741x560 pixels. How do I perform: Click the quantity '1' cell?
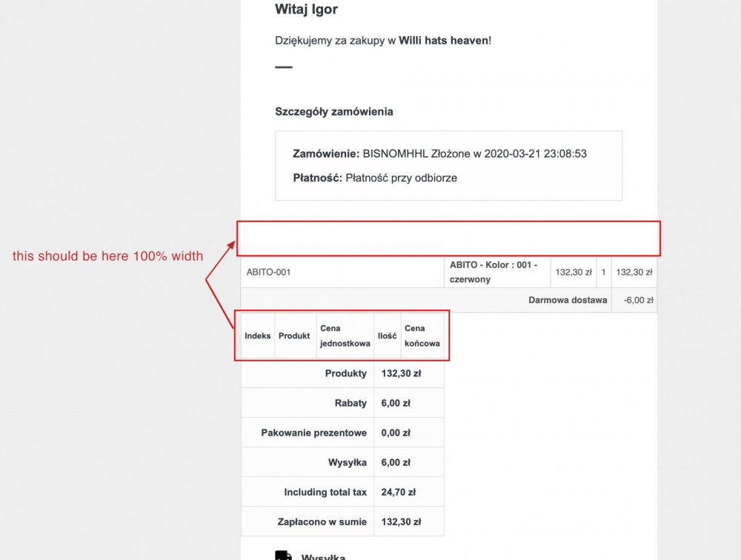(603, 272)
